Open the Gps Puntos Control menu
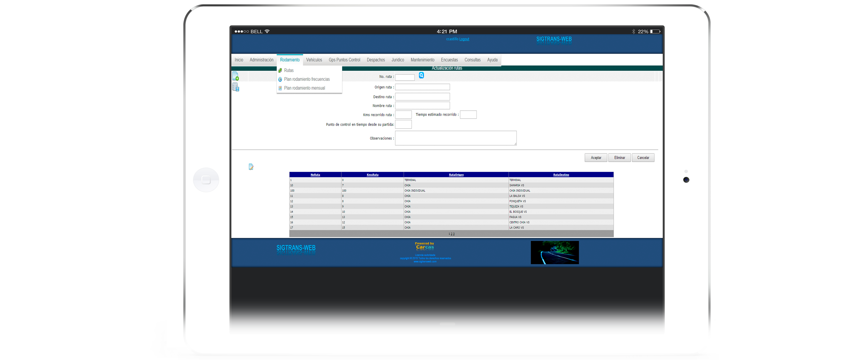 [344, 60]
